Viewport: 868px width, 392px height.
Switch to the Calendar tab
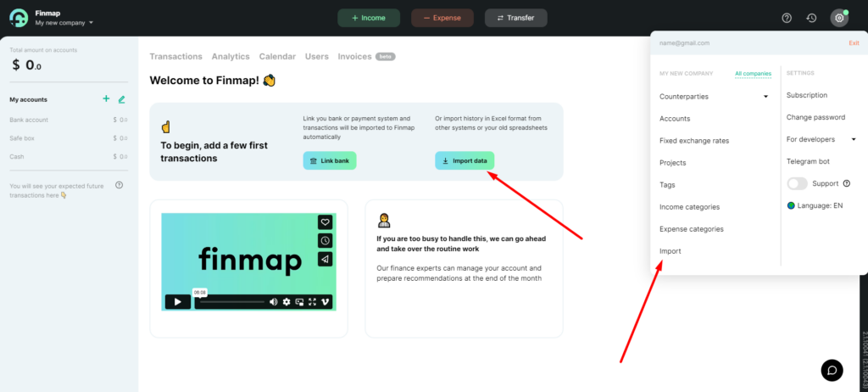coord(277,57)
